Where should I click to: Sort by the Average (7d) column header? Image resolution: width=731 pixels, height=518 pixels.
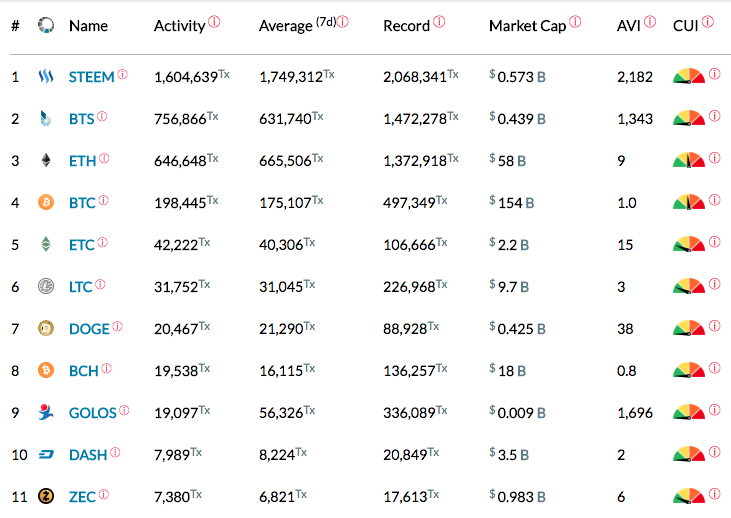coord(297,25)
